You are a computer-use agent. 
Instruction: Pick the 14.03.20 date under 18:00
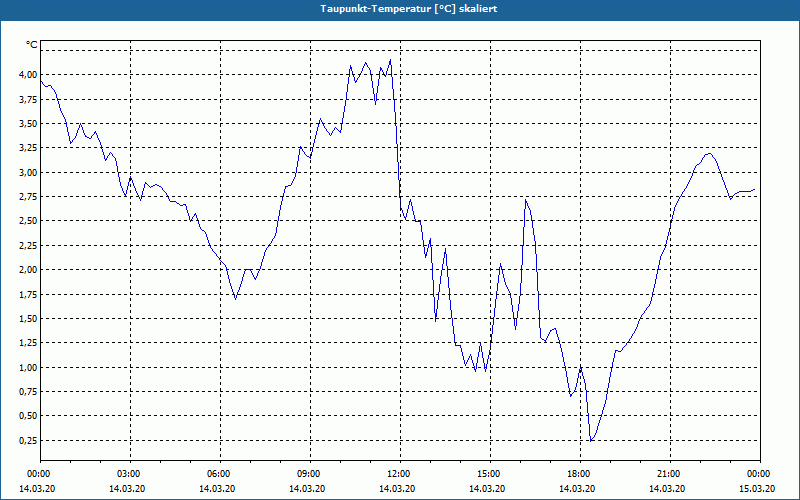click(x=577, y=488)
